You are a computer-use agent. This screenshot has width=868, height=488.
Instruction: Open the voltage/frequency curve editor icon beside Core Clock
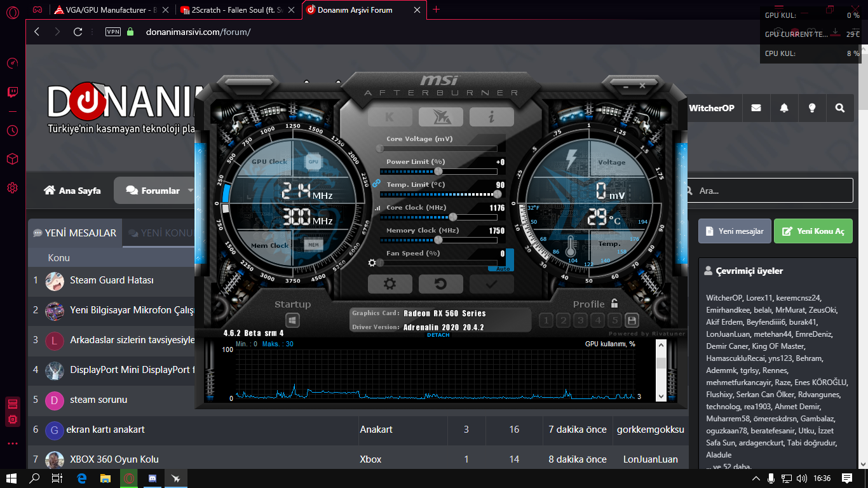[x=377, y=208]
